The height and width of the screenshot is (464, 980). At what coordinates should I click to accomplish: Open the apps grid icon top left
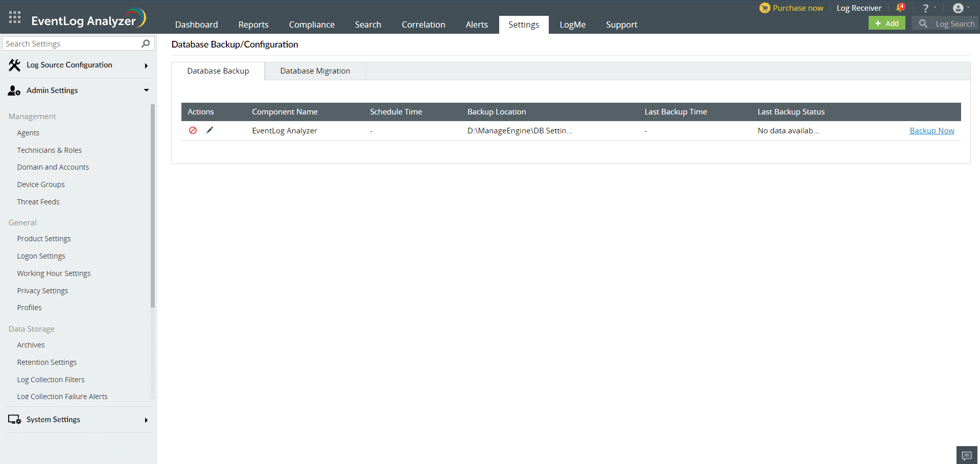[14, 16]
